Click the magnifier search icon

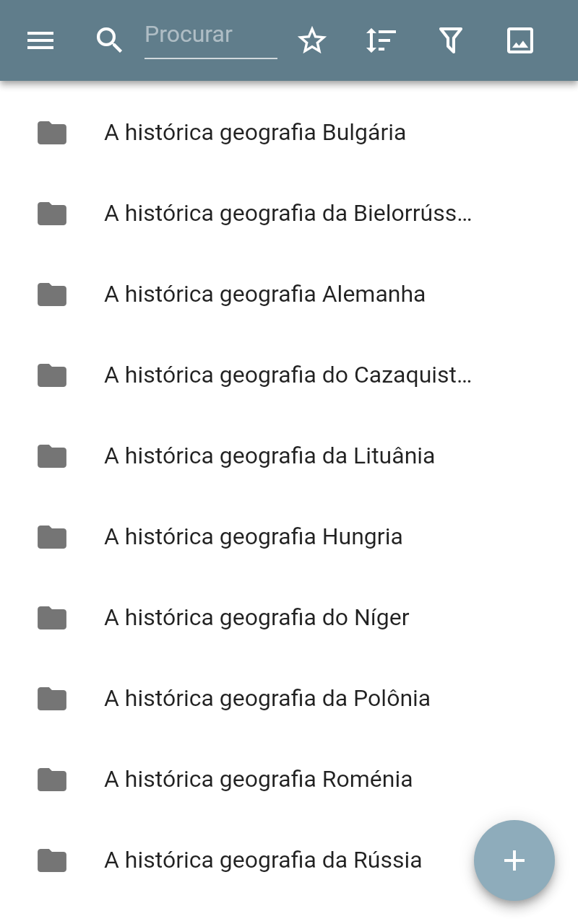coord(109,40)
